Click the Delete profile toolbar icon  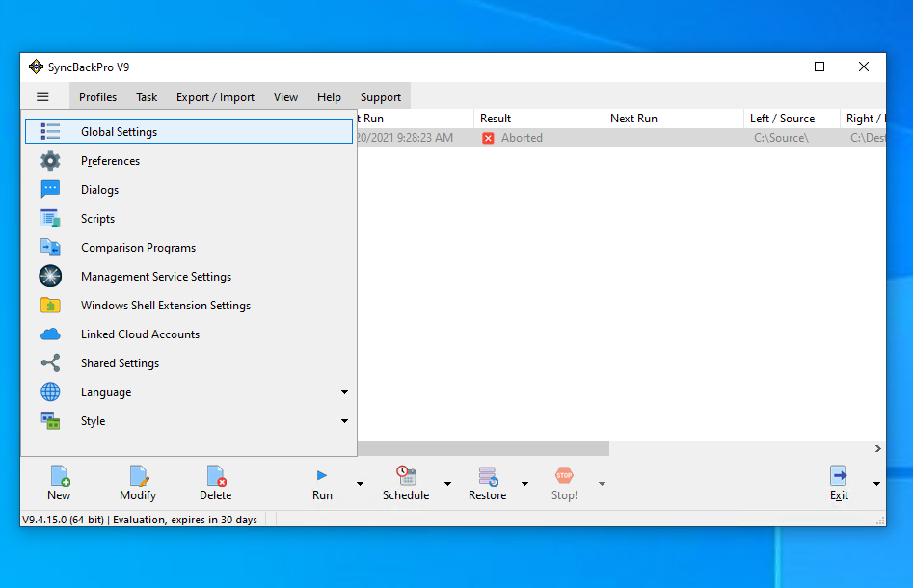(216, 475)
